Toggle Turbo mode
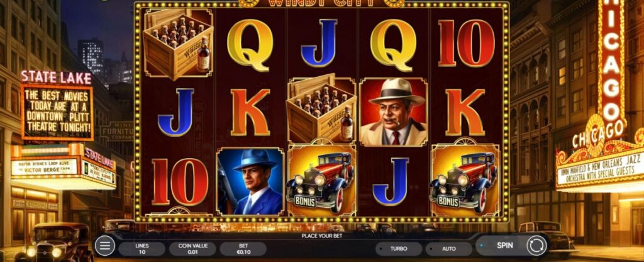Image resolution: width=644 pixels, height=262 pixels. click(399, 249)
